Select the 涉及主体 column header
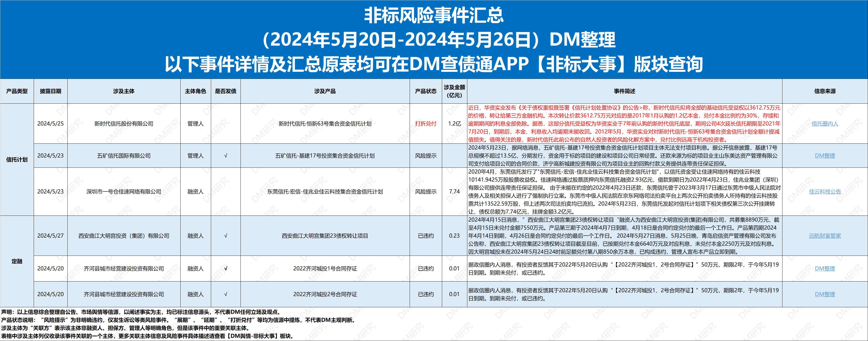Screen dimensions: 868x341 point(124,91)
